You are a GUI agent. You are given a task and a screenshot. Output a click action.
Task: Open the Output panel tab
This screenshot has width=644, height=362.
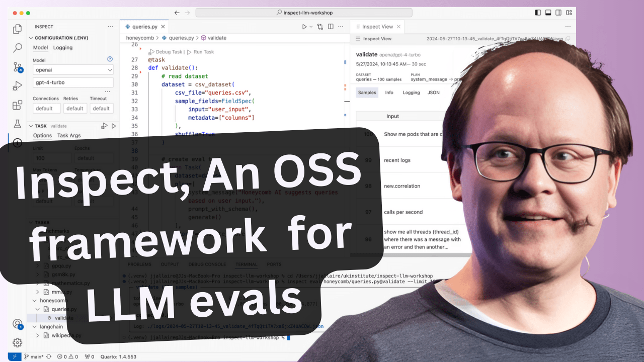(170, 264)
